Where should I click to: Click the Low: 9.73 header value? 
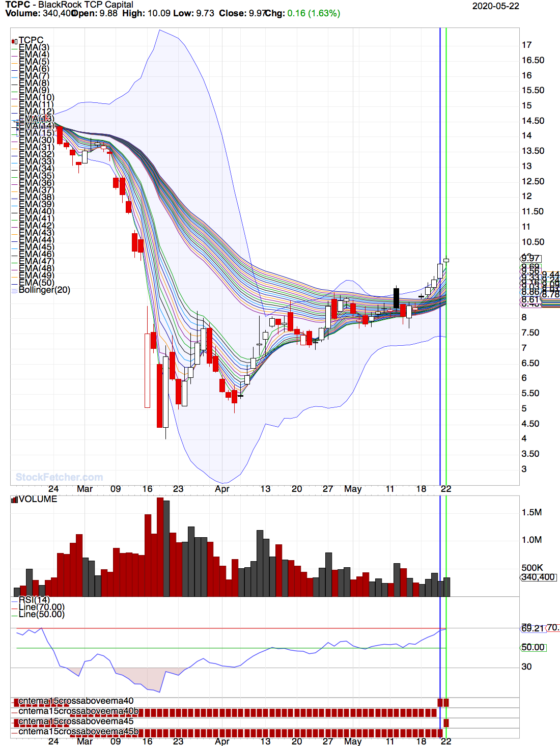click(193, 13)
